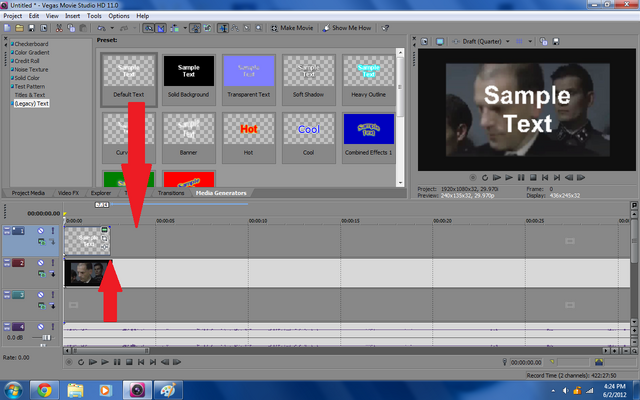Open the auto ripple mode dropdown arrow

pyautogui.click(x=185, y=28)
